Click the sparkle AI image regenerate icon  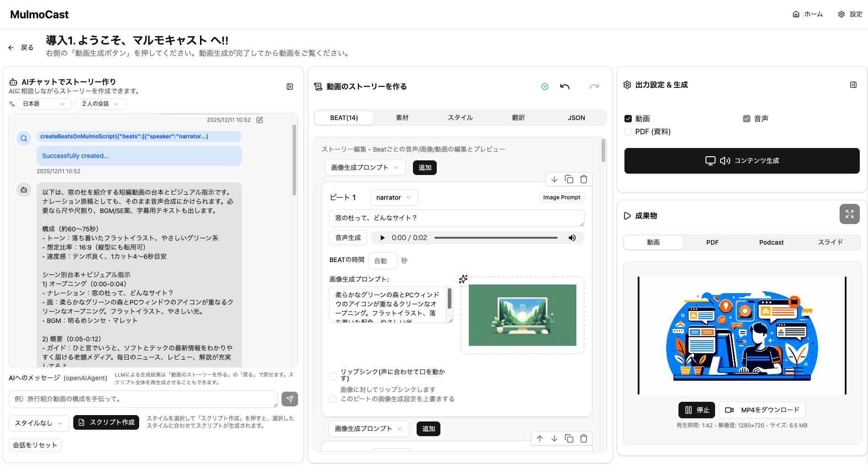pos(463,279)
